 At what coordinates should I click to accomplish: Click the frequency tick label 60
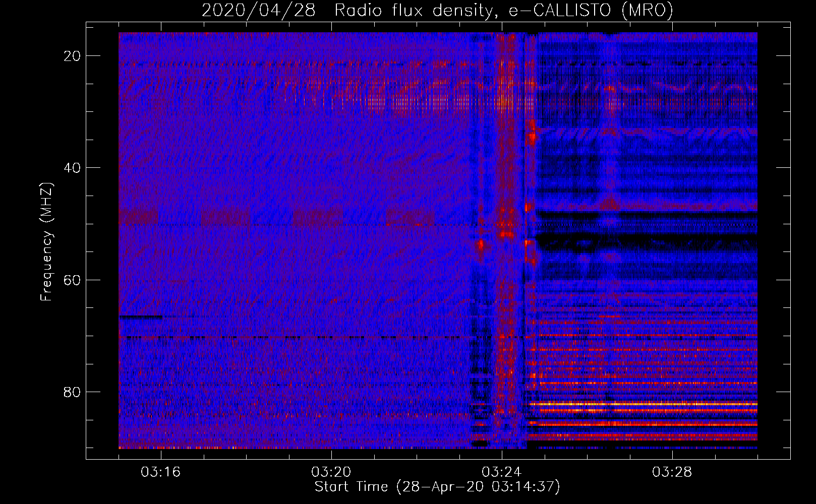coord(72,280)
